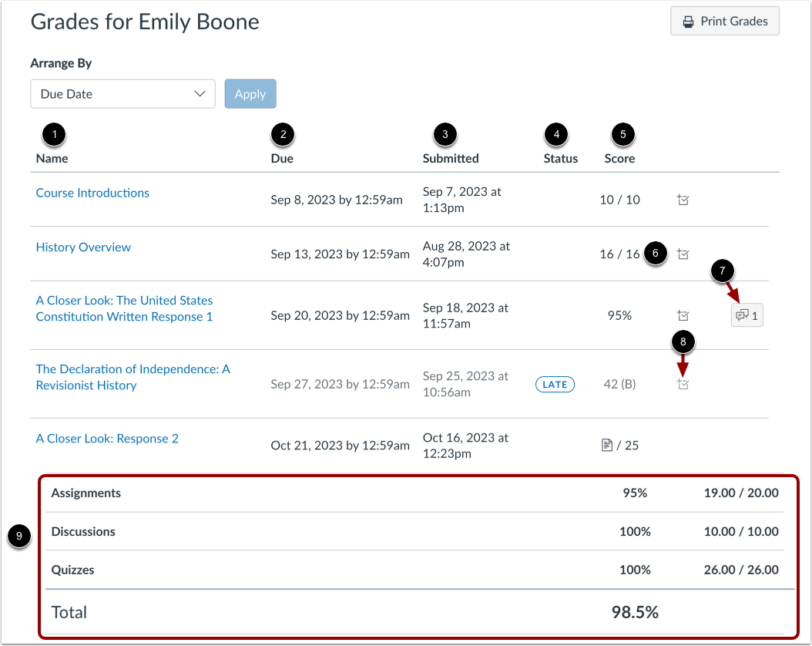Image resolution: width=812 pixels, height=646 pixels.
Task: Click the Score column header
Action: pyautogui.click(x=619, y=159)
